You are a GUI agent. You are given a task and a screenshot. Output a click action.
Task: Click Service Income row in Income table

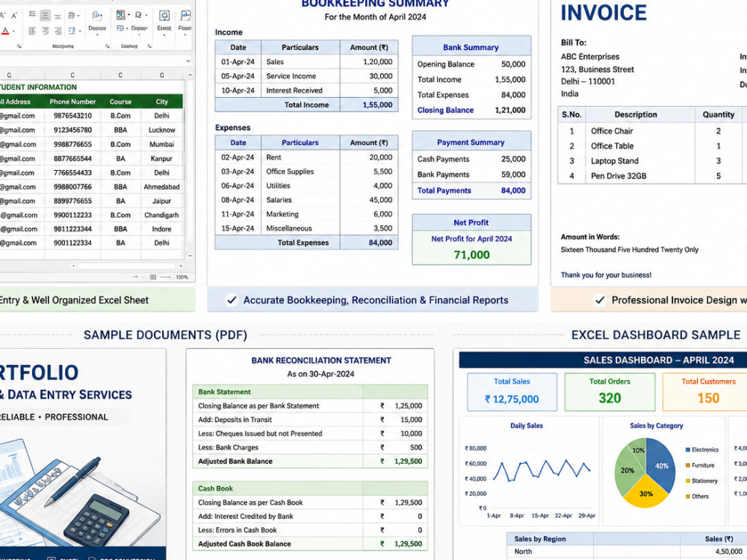306,76
